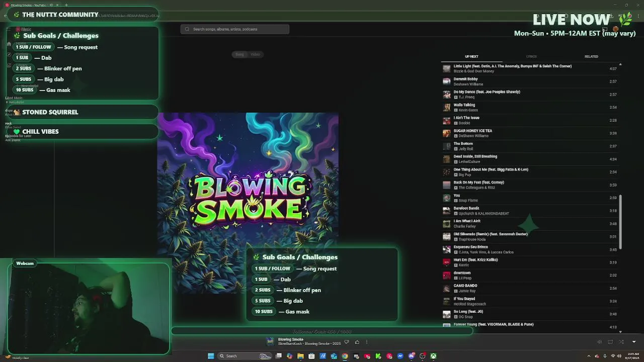Toggle shuffle in the player bar
Screen dimensions: 644x362
[x=621, y=342]
